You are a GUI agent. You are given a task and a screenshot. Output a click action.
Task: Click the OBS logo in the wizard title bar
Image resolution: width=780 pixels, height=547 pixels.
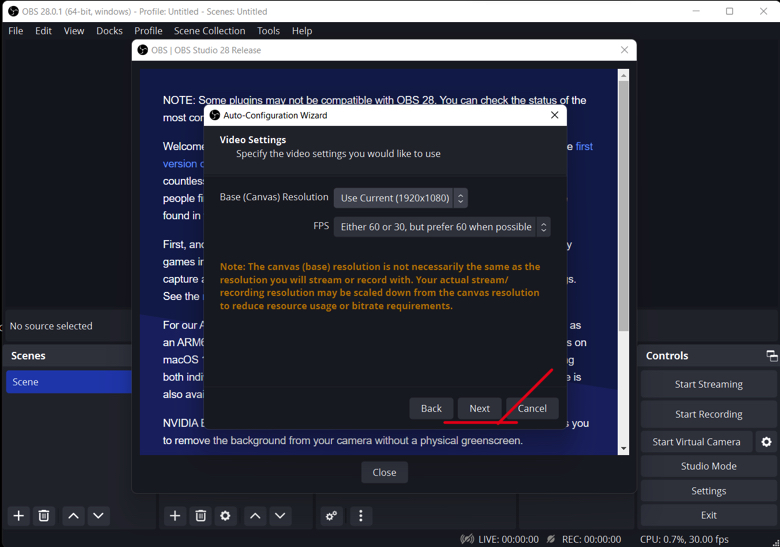click(x=215, y=115)
